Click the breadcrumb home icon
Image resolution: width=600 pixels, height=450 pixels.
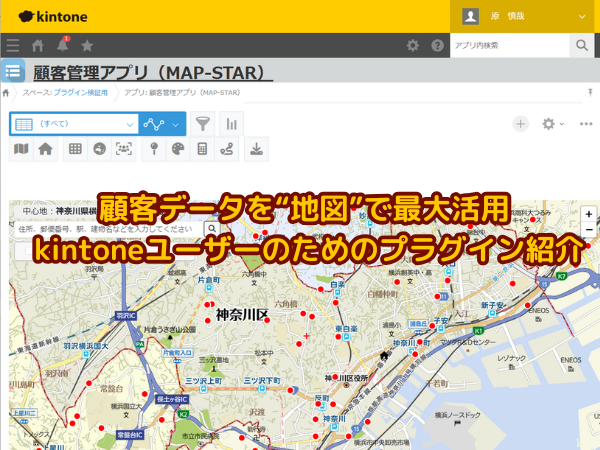(6, 93)
